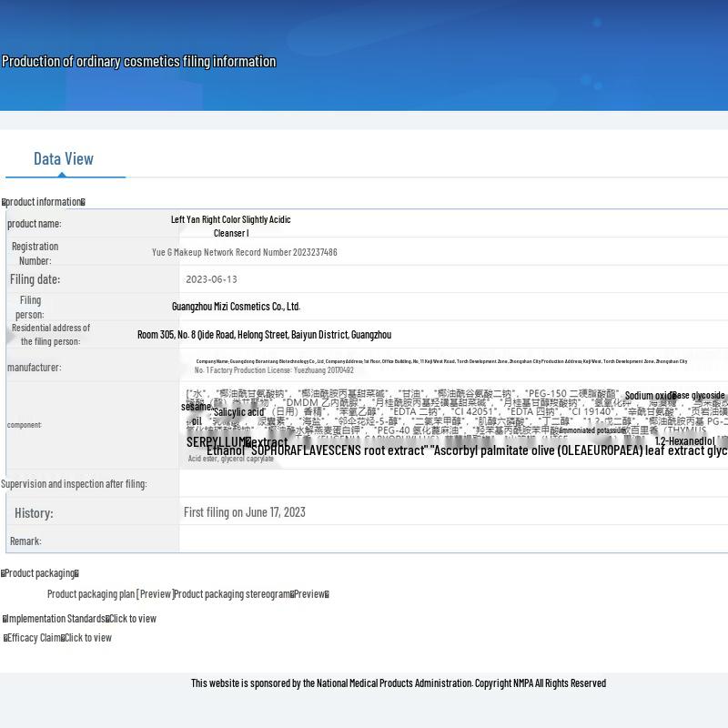The width and height of the screenshot is (728, 728).
Task: Click the history entry 'First filing on June 17, 2023'
Action: pyautogui.click(x=245, y=512)
